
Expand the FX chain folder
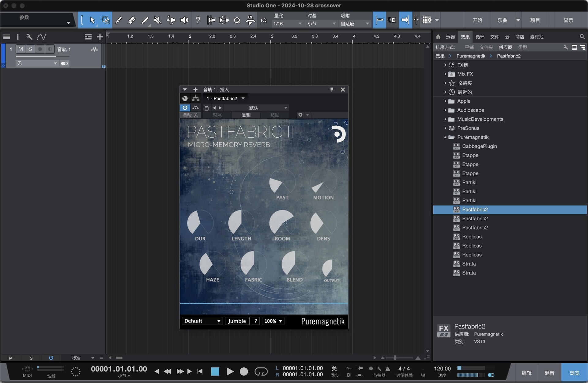click(x=445, y=65)
